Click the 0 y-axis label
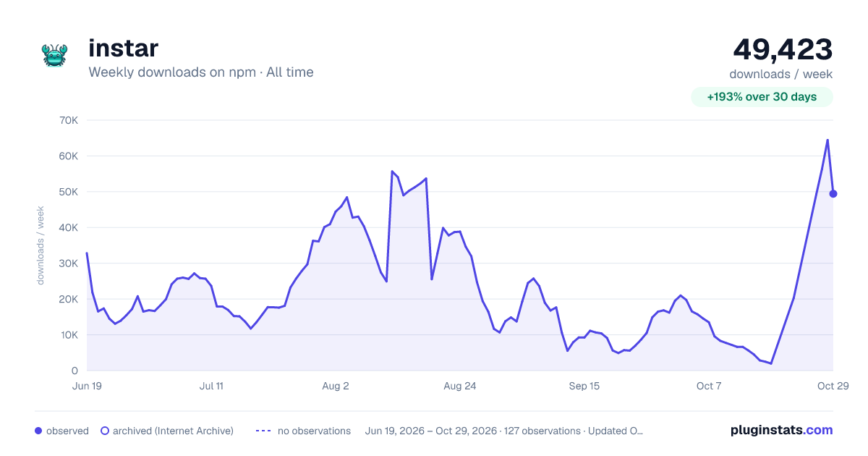Screen dimensions: 868x456 [x=75, y=371]
